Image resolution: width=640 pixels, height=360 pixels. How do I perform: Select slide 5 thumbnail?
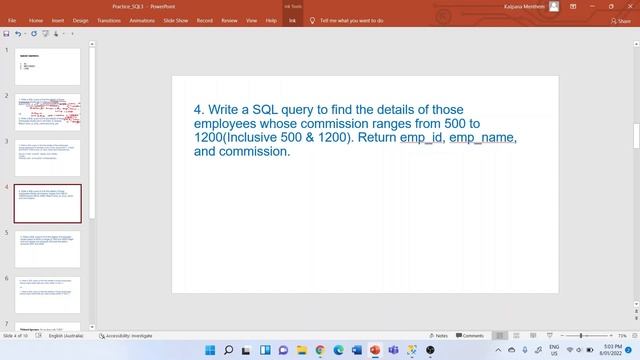click(48, 249)
